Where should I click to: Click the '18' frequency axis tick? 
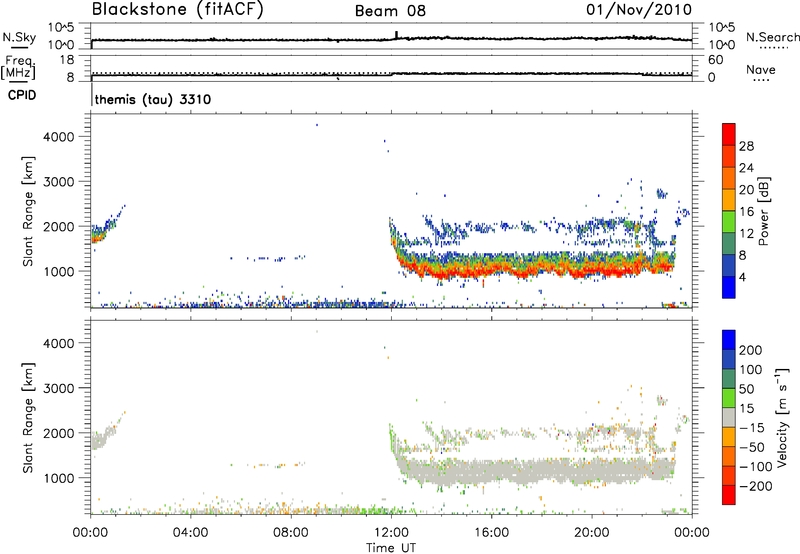[66, 60]
